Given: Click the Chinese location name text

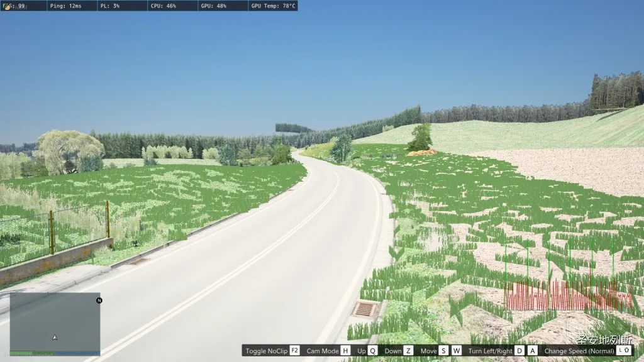Looking at the screenshot, I should 604,339.
